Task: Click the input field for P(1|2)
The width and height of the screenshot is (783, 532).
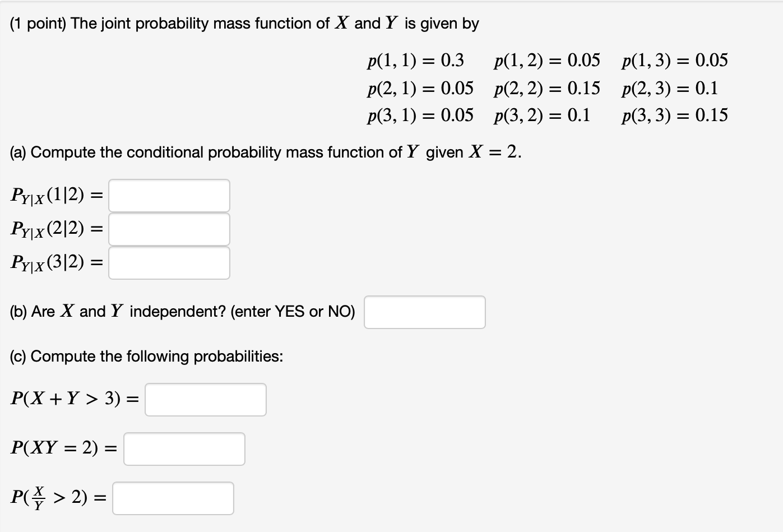Action: click(169, 196)
